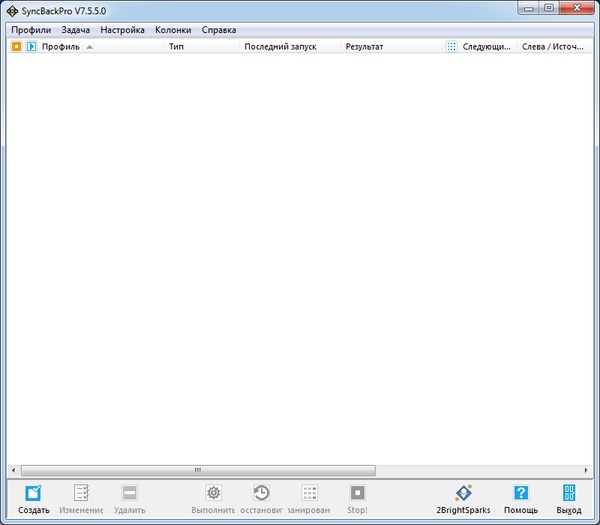
Task: Expand the Колонки menu
Action: (x=173, y=30)
